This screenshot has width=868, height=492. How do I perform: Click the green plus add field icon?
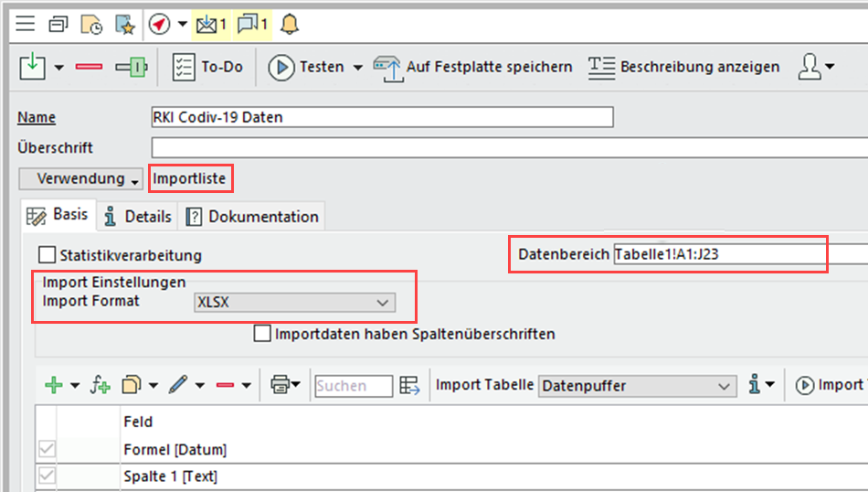pyautogui.click(x=54, y=385)
